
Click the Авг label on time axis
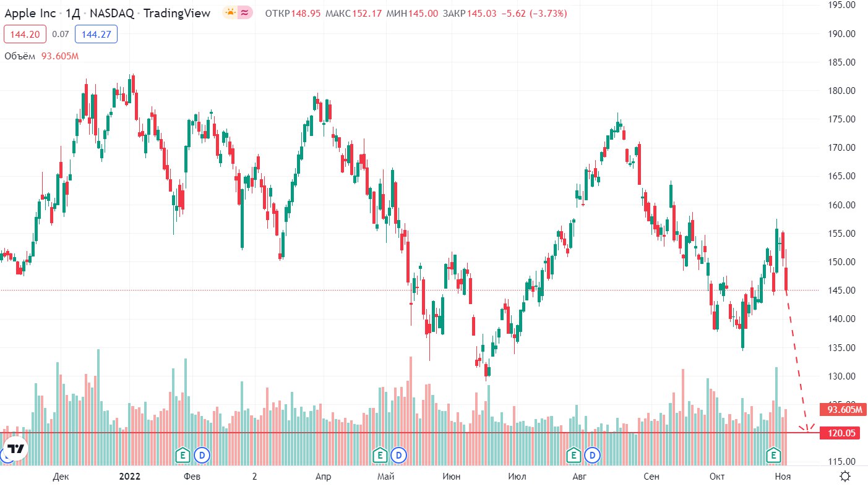coord(579,477)
